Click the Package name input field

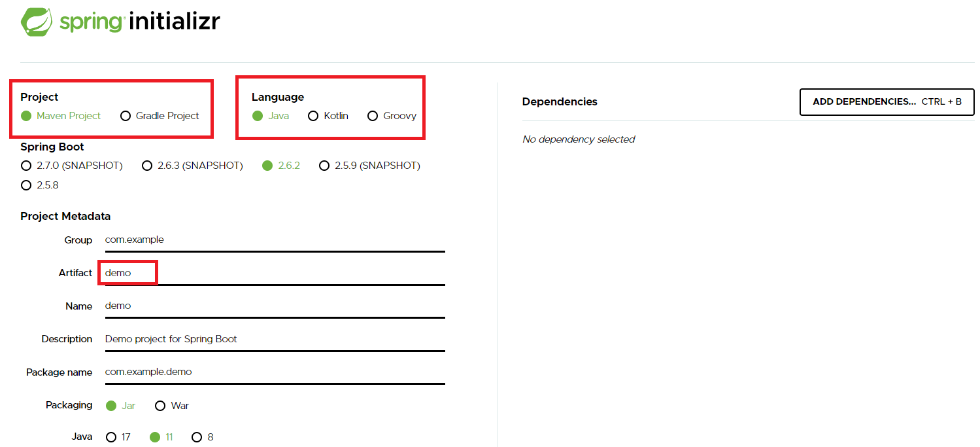tap(275, 372)
